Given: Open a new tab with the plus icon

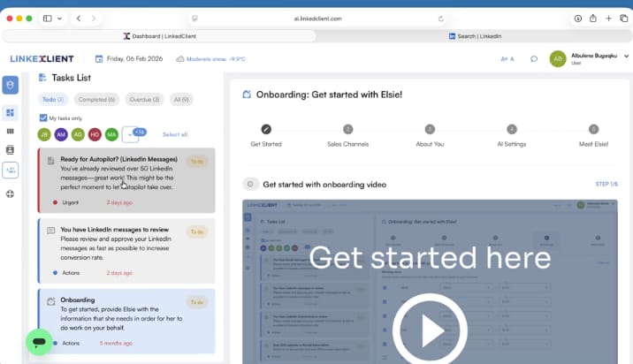Looking at the screenshot, I should tap(608, 19).
